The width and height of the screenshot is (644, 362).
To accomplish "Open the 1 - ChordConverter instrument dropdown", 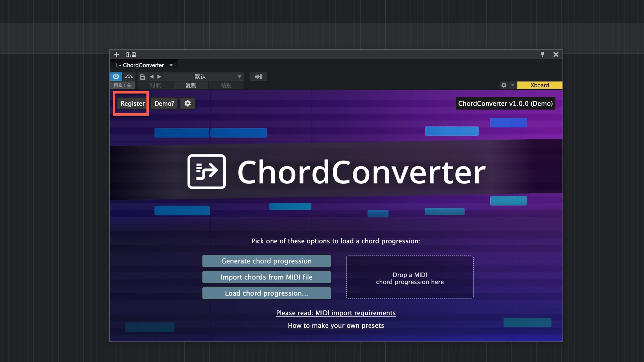I will pyautogui.click(x=144, y=65).
